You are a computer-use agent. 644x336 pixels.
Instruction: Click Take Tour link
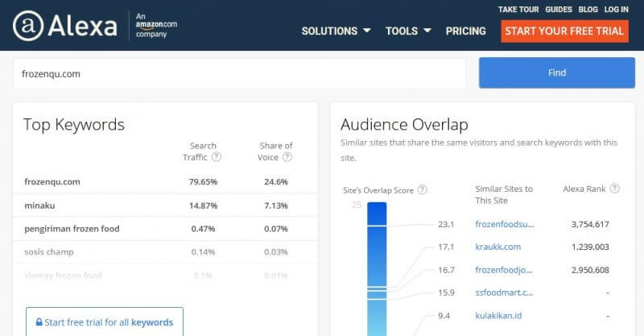click(518, 10)
